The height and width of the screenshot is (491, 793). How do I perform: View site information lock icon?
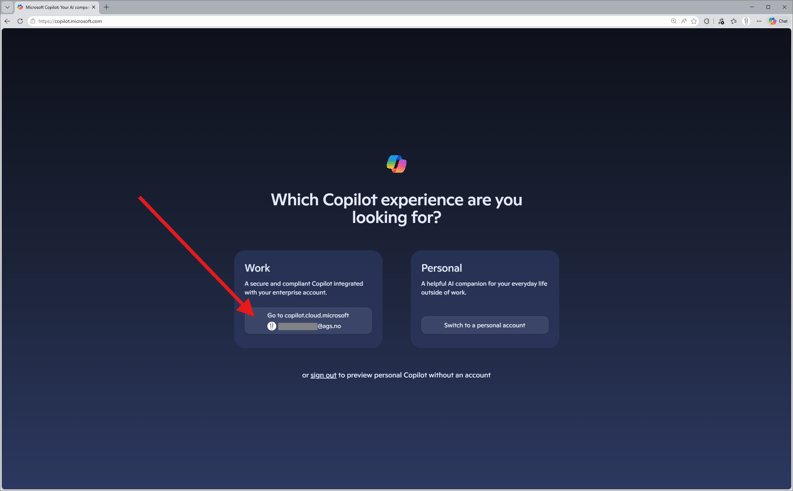coord(33,21)
